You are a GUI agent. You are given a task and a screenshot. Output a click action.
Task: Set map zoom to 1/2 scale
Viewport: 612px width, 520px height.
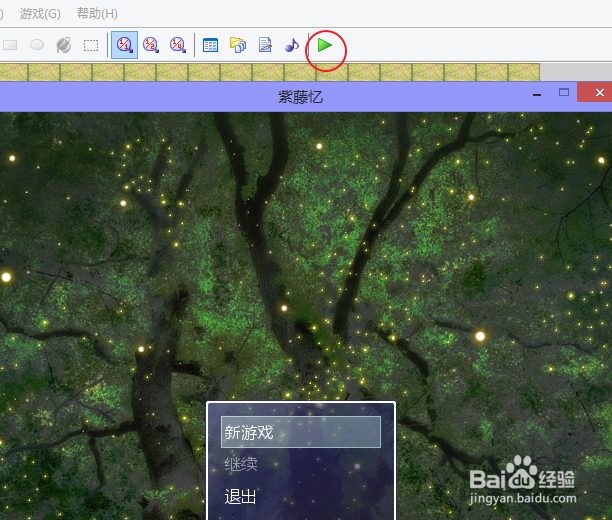tap(151, 45)
